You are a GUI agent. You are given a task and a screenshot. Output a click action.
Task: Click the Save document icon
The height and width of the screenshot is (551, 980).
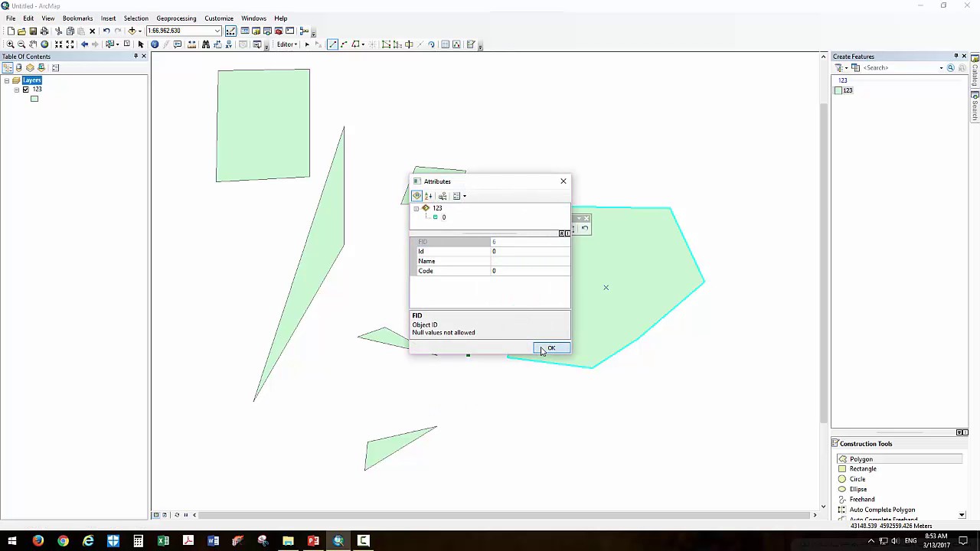pos(33,31)
